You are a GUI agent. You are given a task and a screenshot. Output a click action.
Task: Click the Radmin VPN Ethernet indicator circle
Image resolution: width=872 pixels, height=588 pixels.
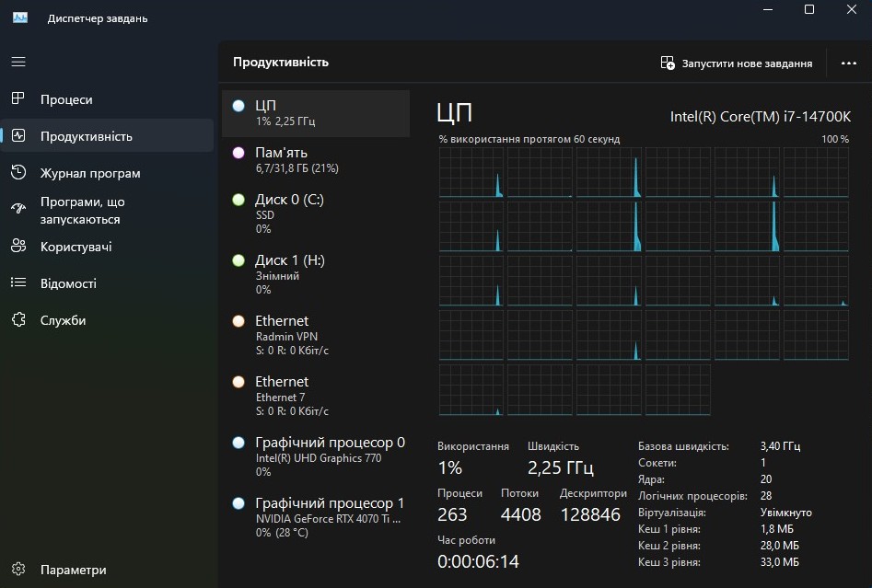click(238, 320)
